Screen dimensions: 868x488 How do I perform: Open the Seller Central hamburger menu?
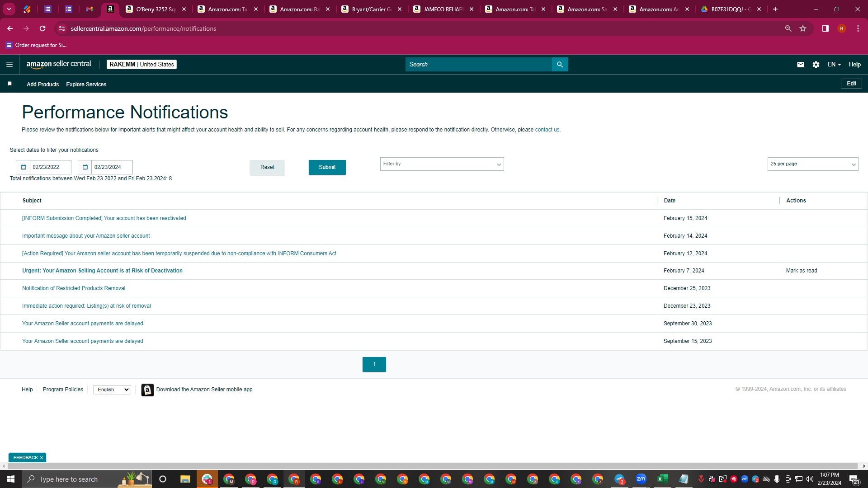coord(9,65)
